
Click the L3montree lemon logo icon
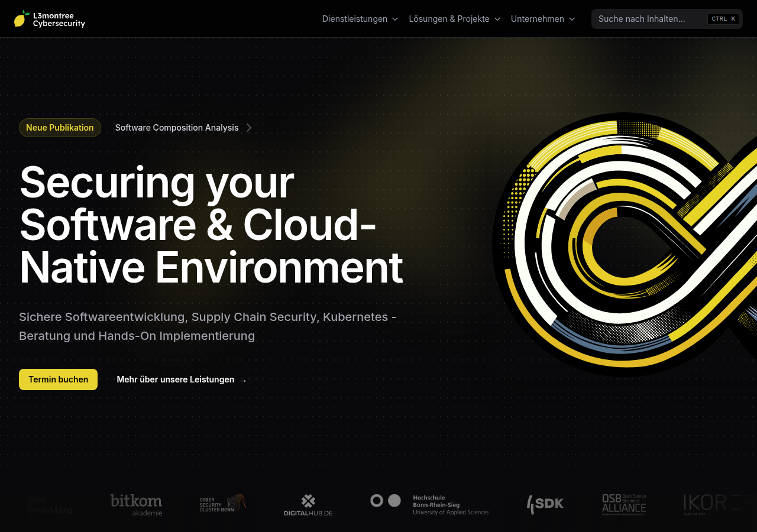21,19
